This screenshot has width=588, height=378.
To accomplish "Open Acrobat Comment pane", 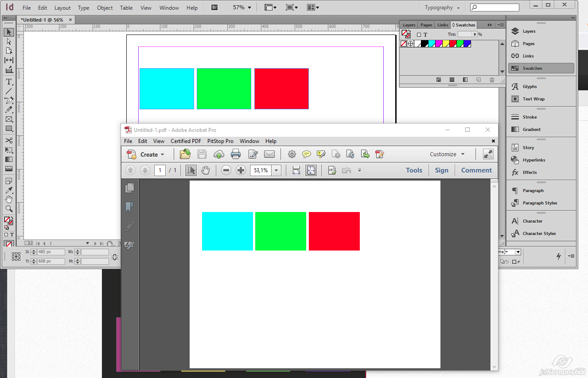I will [x=476, y=170].
